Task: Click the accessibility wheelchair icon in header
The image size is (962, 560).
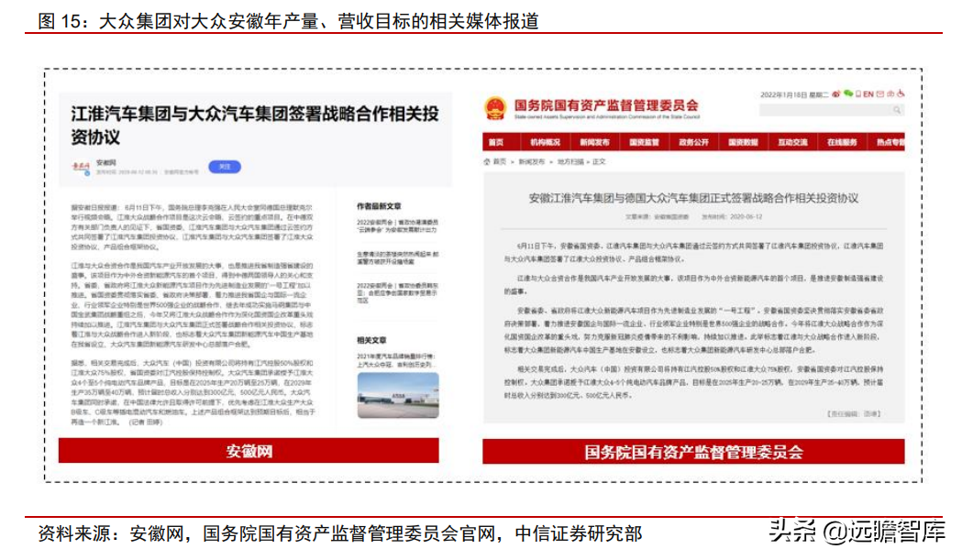Action: [x=901, y=93]
